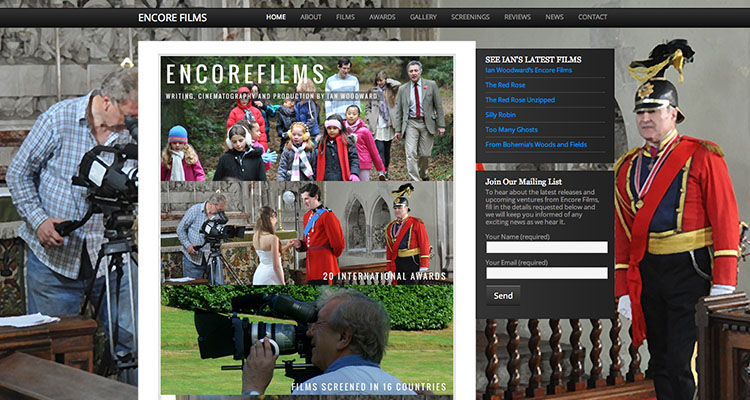Click the Writing, Cinematography and Production subtitle

pyautogui.click(x=272, y=96)
